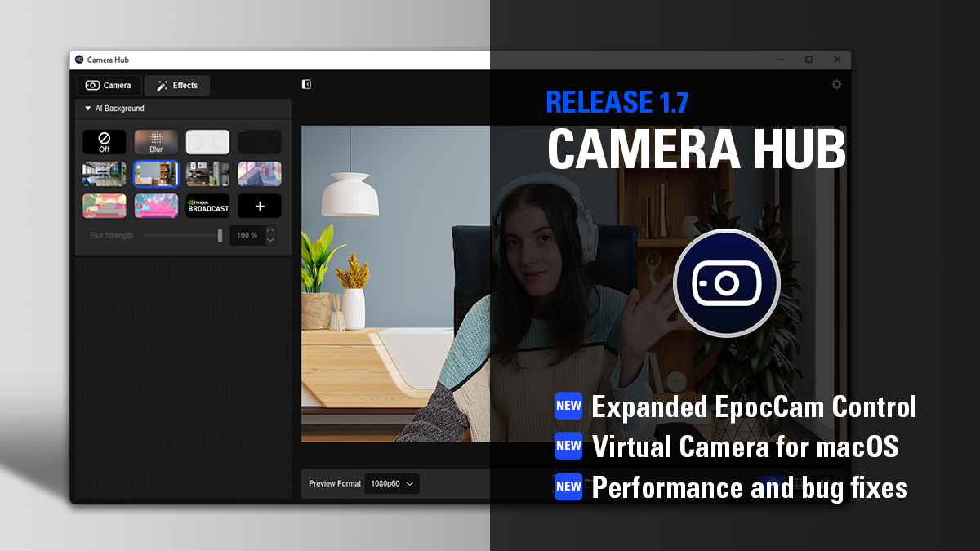The image size is (980, 551).
Task: Collapse the sidebar using the panel icon
Action: click(x=306, y=84)
